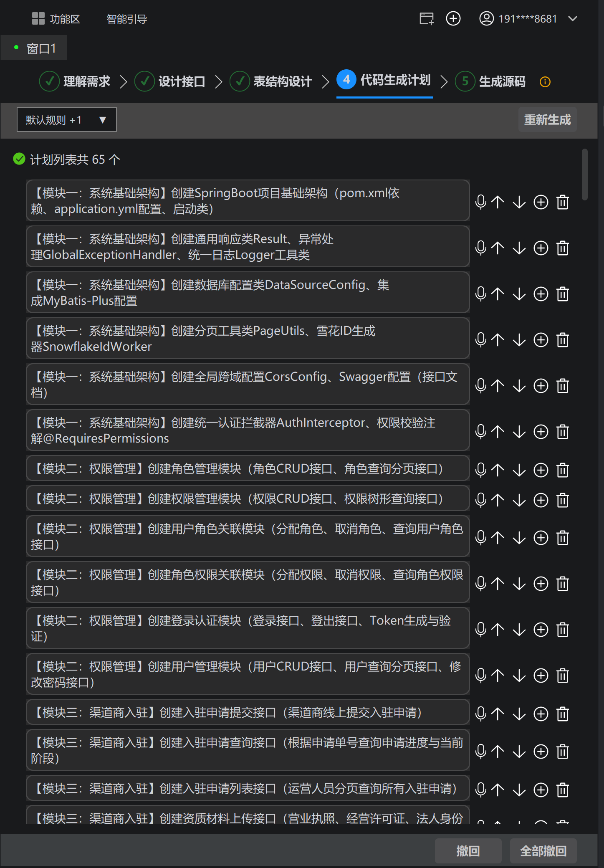Click the 撤回 button
This screenshot has height=868, width=604.
(x=468, y=850)
